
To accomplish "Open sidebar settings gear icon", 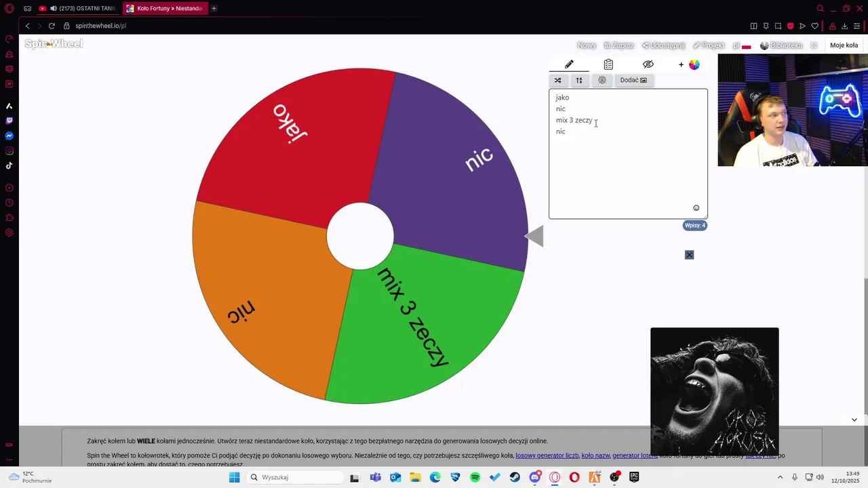I will [9, 232].
